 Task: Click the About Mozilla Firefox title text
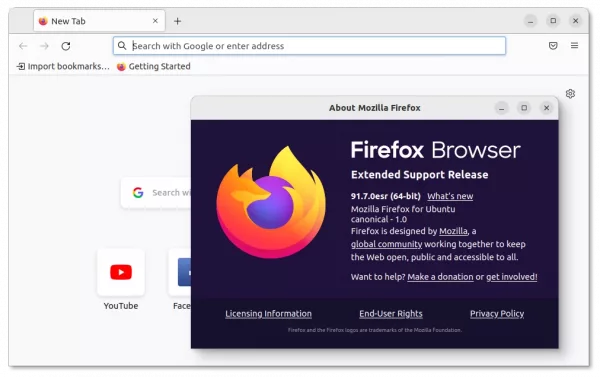tap(375, 108)
